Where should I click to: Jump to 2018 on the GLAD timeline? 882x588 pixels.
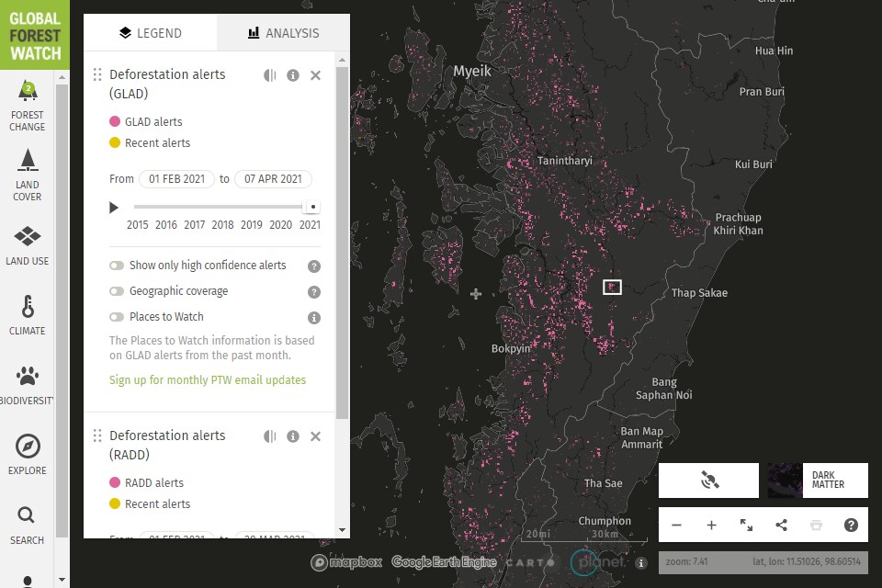[222, 225]
